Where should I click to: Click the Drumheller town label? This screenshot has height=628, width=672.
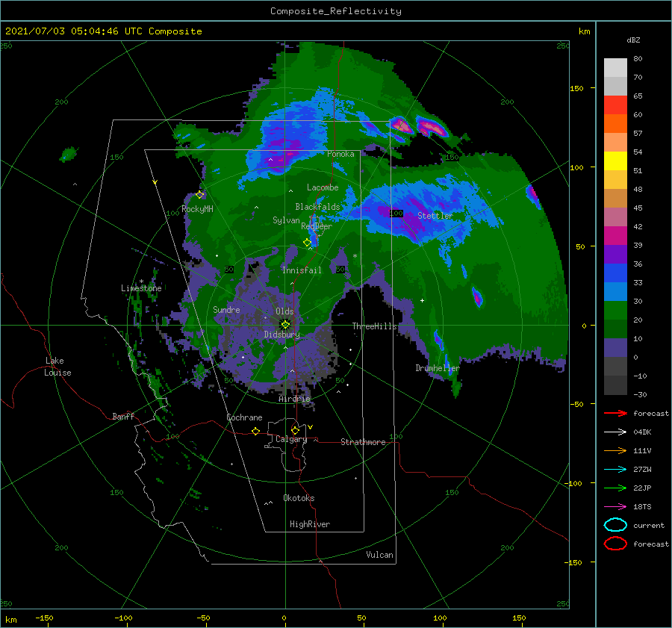click(438, 368)
